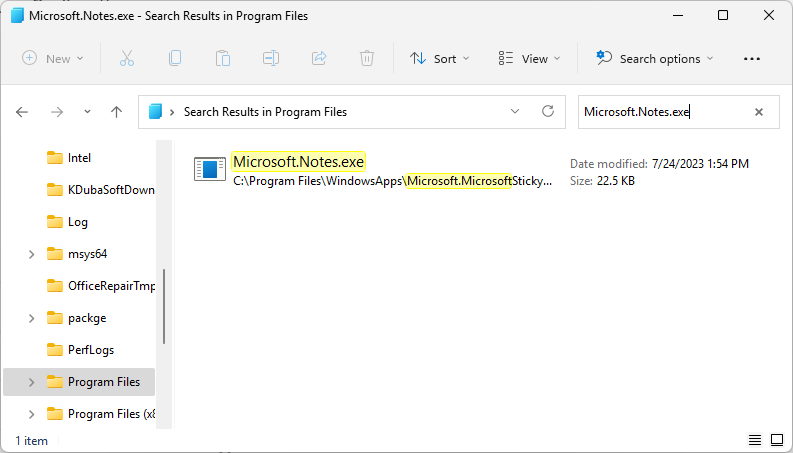Screen dimensions: 793x453
Task: Go back with the left arrow
Action: point(22,112)
